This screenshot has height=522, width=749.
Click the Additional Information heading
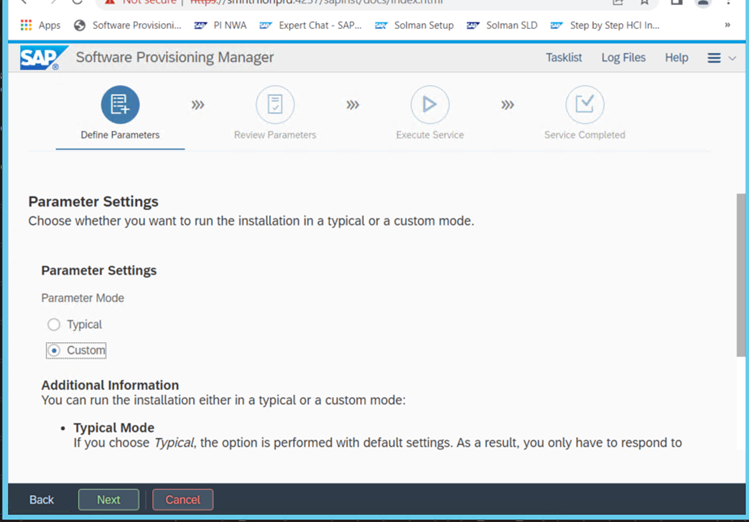pos(110,385)
